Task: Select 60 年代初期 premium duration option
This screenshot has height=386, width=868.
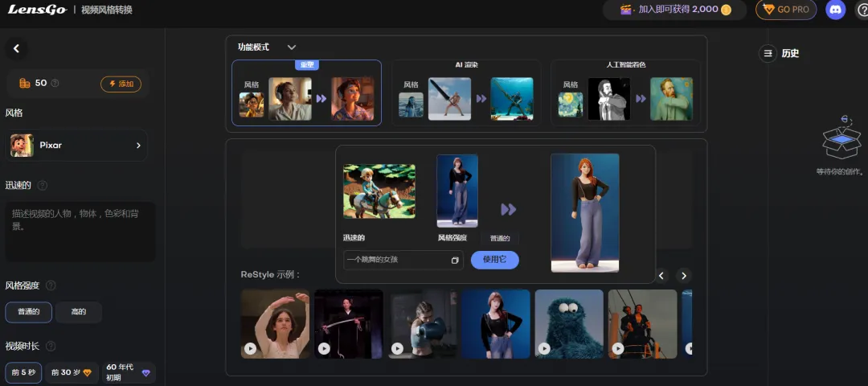Action: click(129, 372)
